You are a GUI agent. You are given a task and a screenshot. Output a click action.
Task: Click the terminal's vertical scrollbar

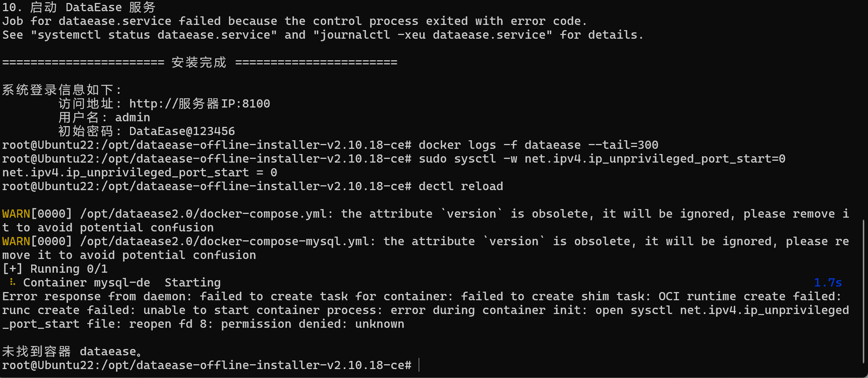tap(863, 290)
